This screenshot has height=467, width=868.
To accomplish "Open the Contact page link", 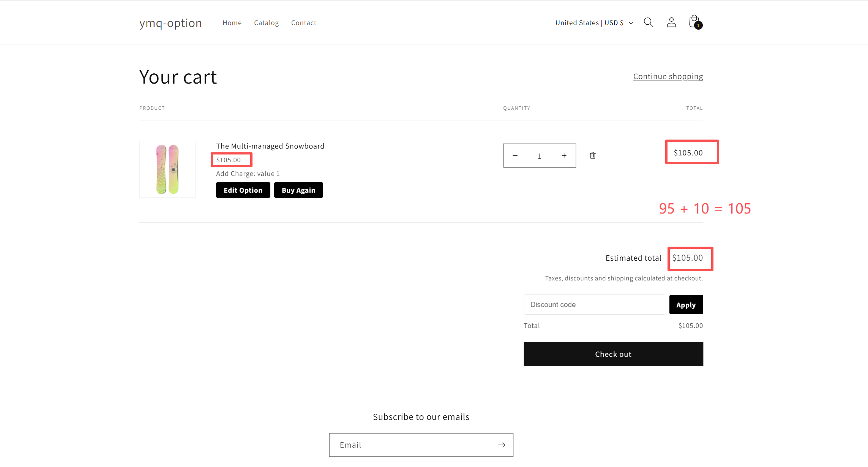I will 303,23.
